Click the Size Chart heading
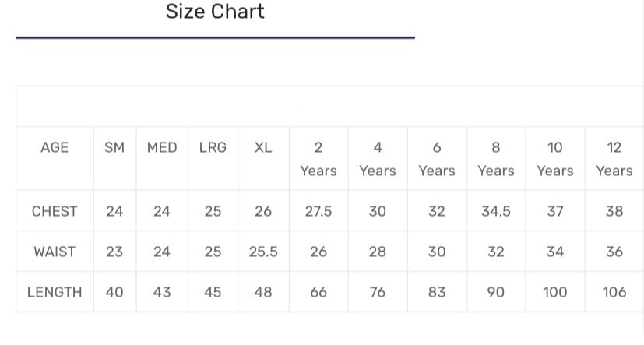The height and width of the screenshot is (345, 644). click(x=215, y=12)
